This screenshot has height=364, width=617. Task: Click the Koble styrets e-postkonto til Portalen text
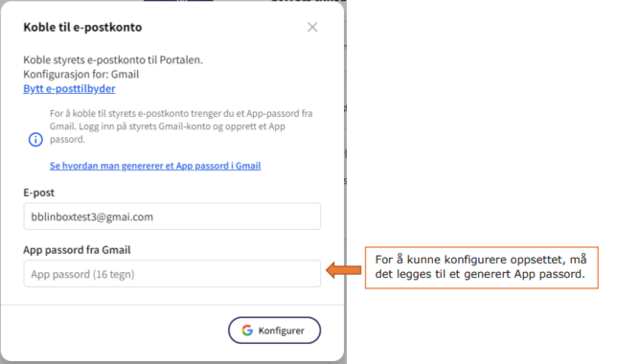(x=113, y=59)
